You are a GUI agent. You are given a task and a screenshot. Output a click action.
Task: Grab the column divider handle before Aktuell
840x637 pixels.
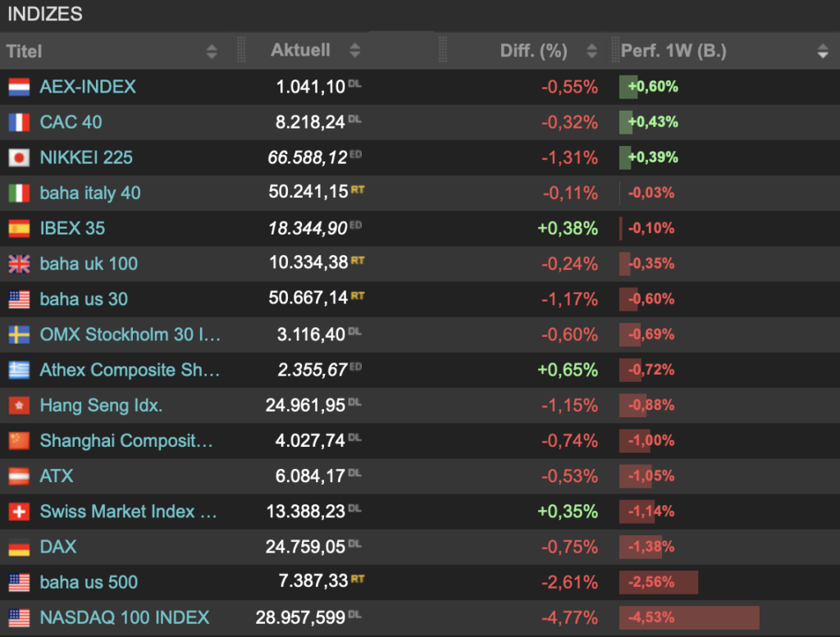point(241,50)
